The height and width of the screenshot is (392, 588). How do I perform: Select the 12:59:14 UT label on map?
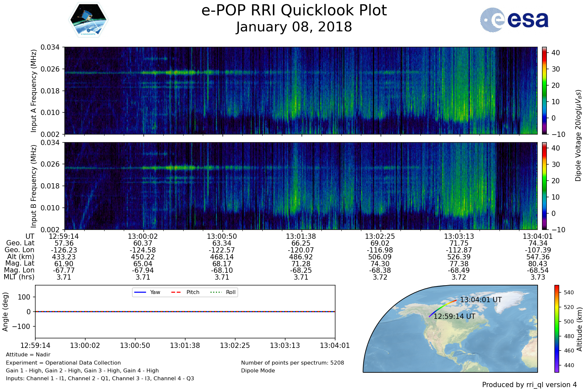(x=454, y=317)
